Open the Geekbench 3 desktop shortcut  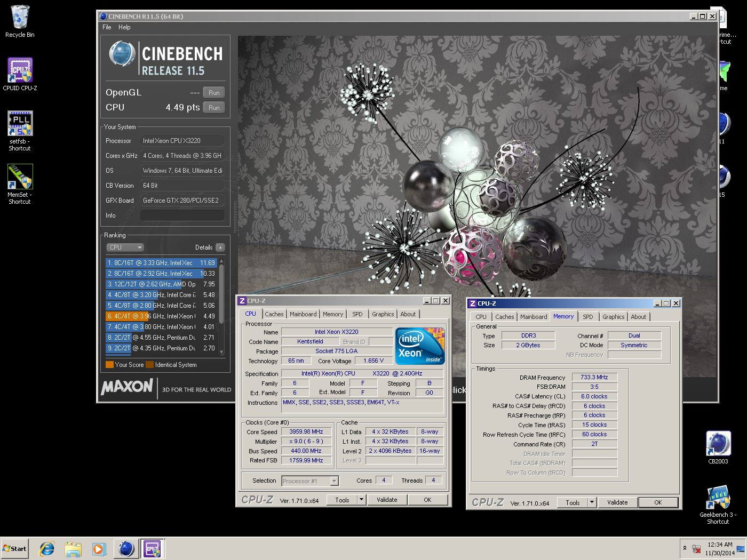pyautogui.click(x=718, y=505)
